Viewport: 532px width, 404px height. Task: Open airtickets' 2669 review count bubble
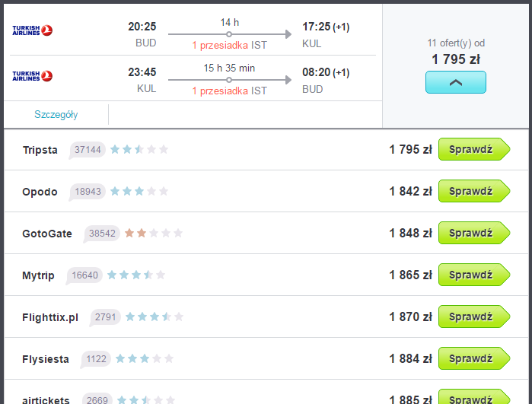(x=97, y=399)
